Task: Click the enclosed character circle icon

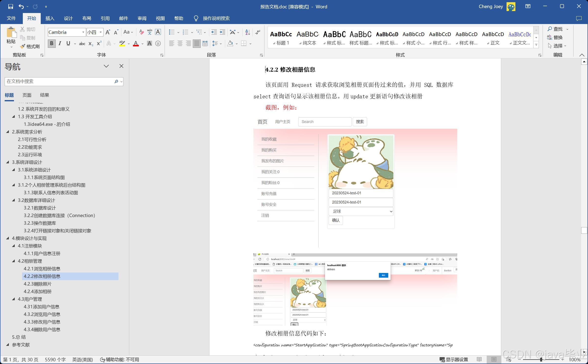Action: click(158, 44)
